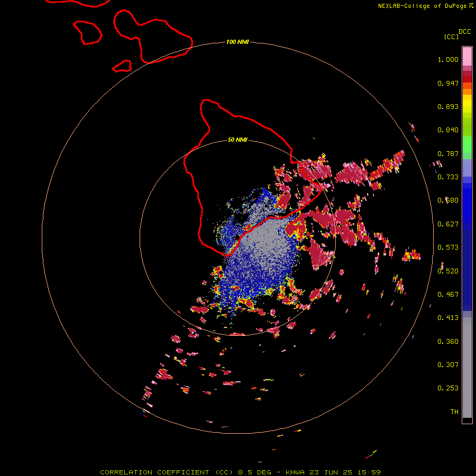476x476 pixels.
Task: Select the [CC] units label
Action: (x=451, y=36)
